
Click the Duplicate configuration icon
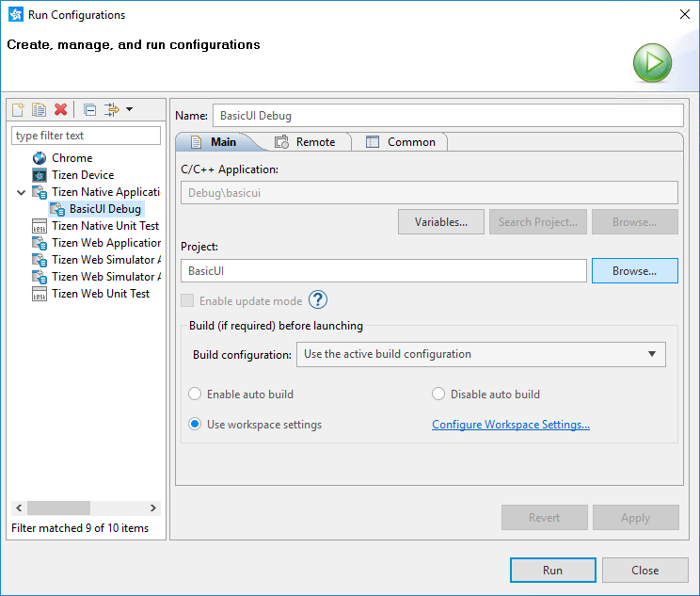pyautogui.click(x=39, y=109)
